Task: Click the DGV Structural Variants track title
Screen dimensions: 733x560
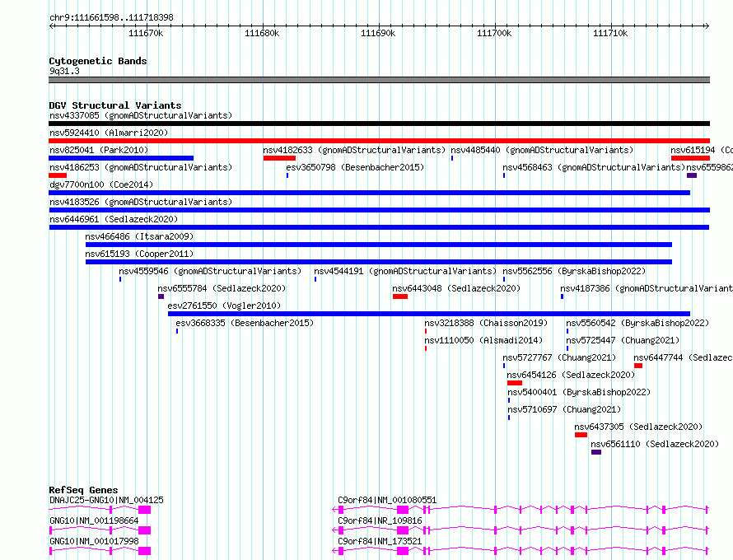Action: [x=115, y=105]
